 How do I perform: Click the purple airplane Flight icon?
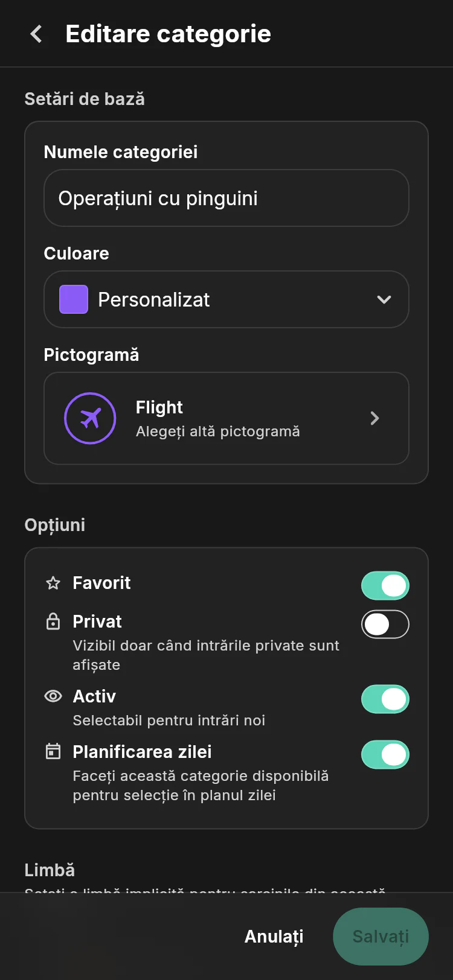(x=90, y=418)
